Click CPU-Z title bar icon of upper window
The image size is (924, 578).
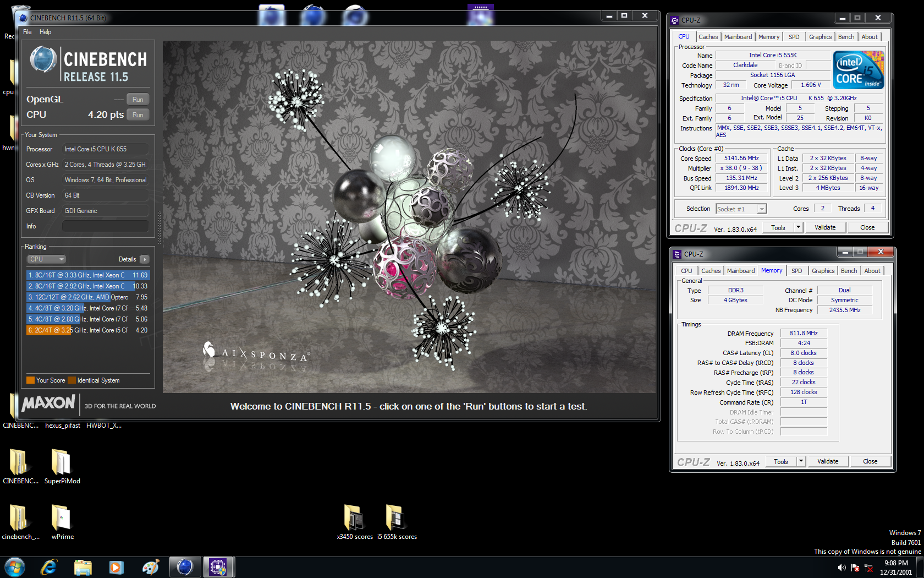coord(674,20)
